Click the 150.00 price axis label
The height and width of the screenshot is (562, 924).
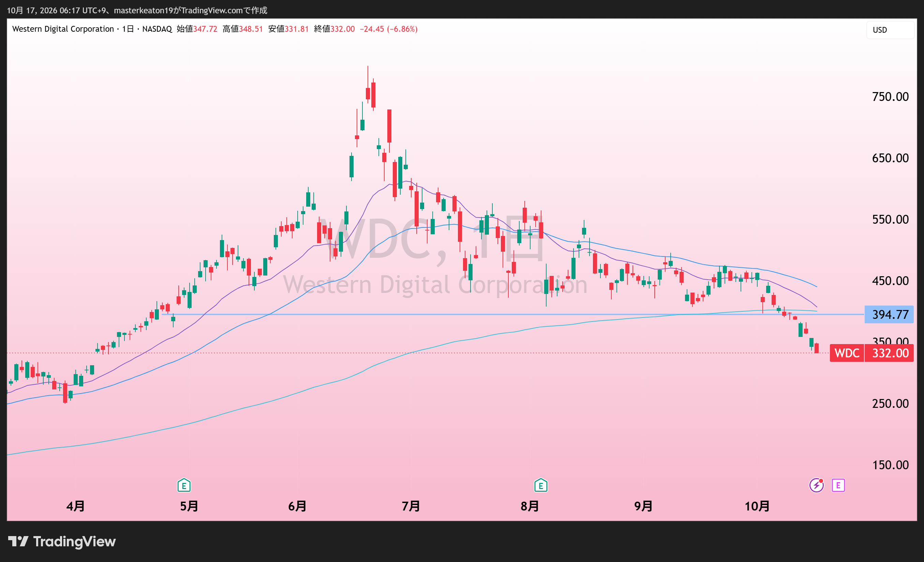point(890,465)
